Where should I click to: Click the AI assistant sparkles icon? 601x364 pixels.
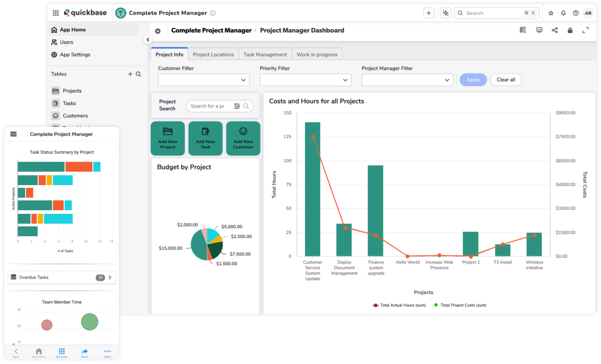pos(445,13)
